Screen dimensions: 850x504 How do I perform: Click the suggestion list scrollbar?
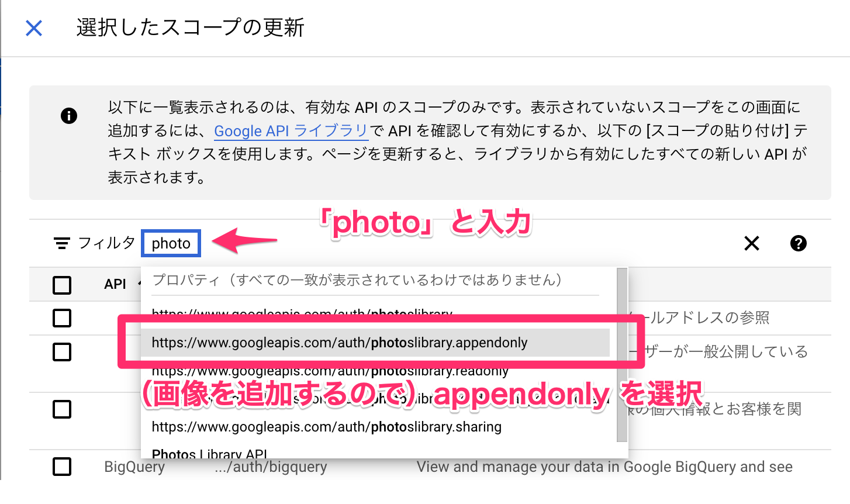click(x=622, y=355)
